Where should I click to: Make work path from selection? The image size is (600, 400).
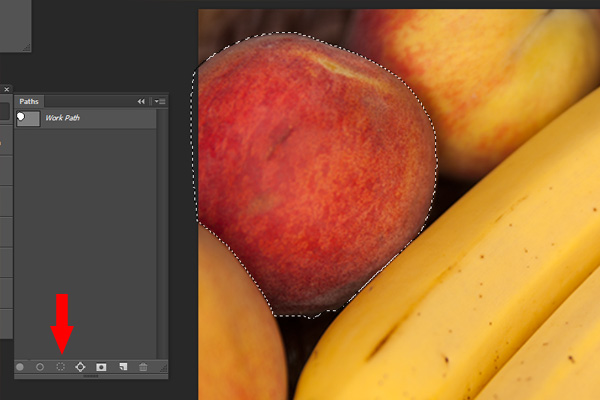(x=80, y=367)
